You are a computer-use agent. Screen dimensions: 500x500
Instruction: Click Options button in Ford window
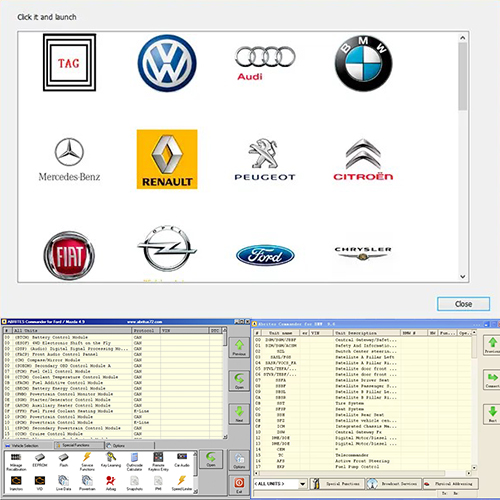coord(239,461)
